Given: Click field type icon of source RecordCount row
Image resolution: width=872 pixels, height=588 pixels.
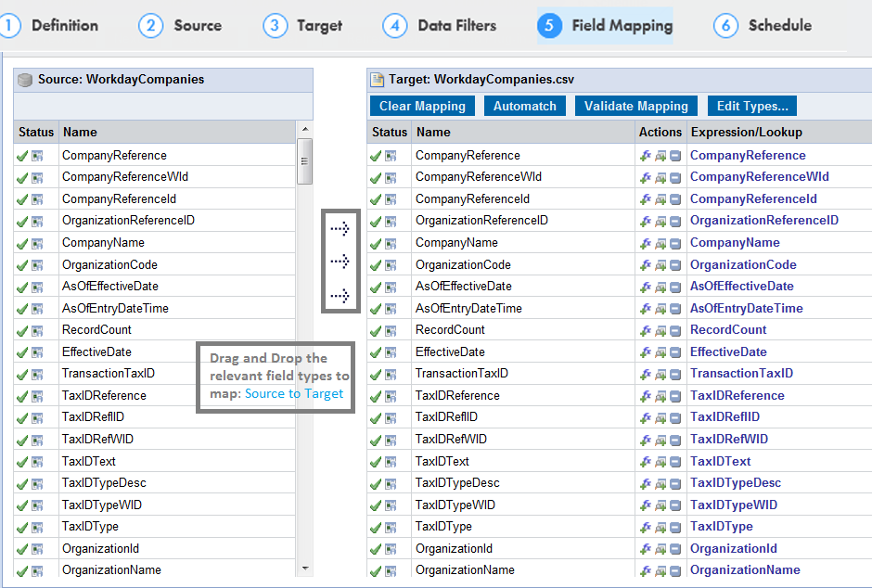Looking at the screenshot, I should [x=37, y=331].
